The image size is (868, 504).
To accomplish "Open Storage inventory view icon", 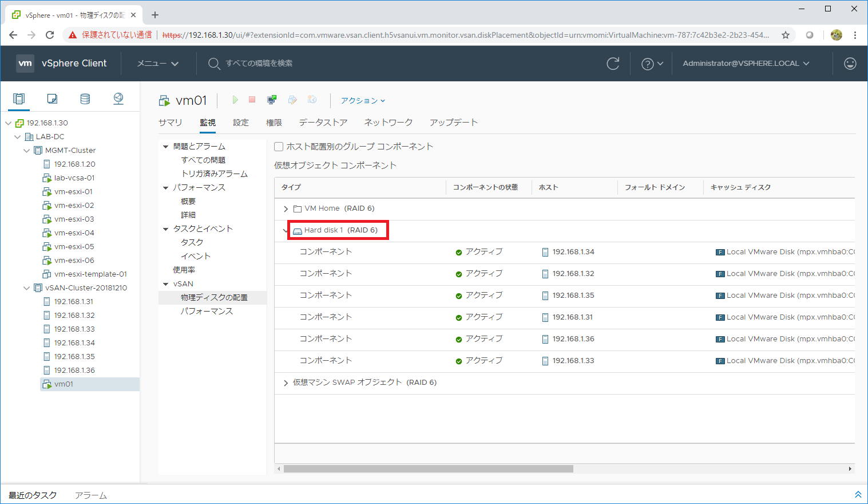I will pos(85,99).
